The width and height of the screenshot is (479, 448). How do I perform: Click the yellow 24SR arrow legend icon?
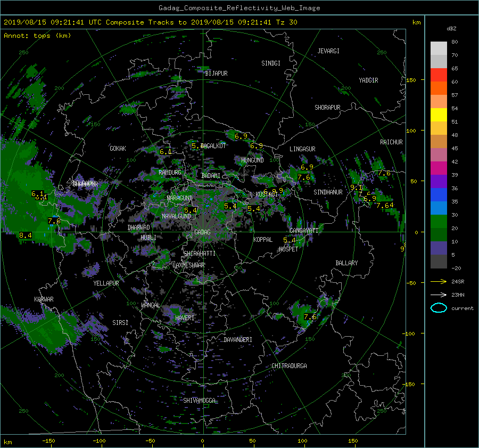[439, 281]
